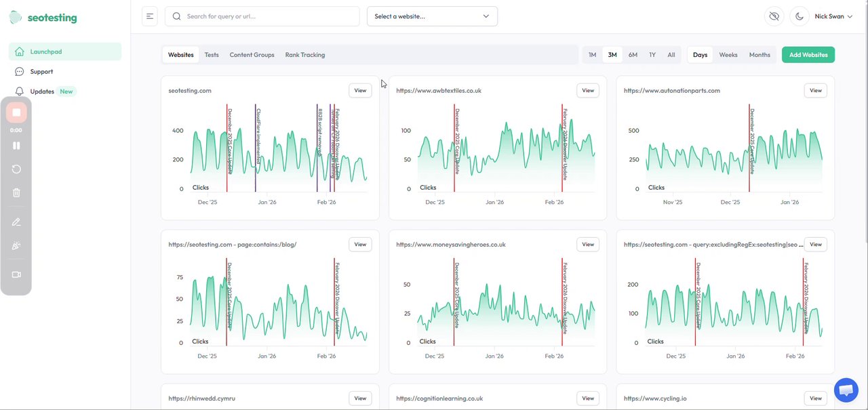Click the New badge beside Updates
Screen dimensions: 868x410
66,91
